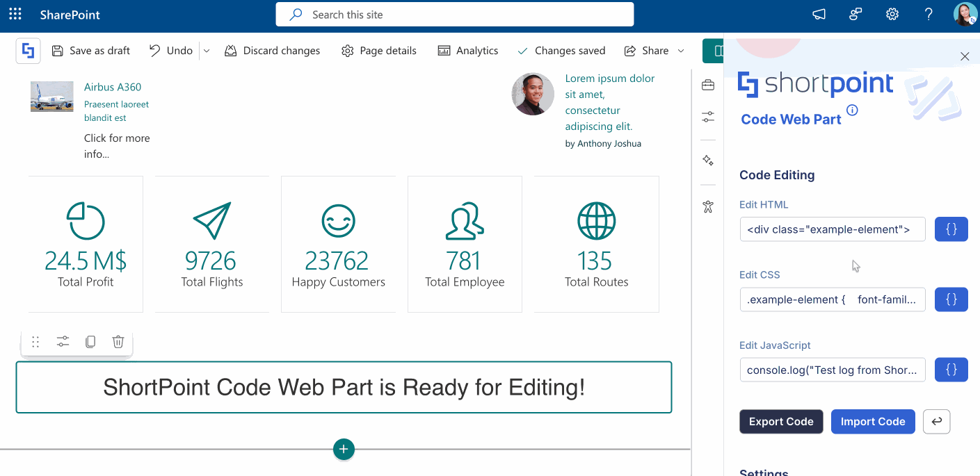980x476 pixels.
Task: Click the Total Employee people icon
Action: point(465,221)
